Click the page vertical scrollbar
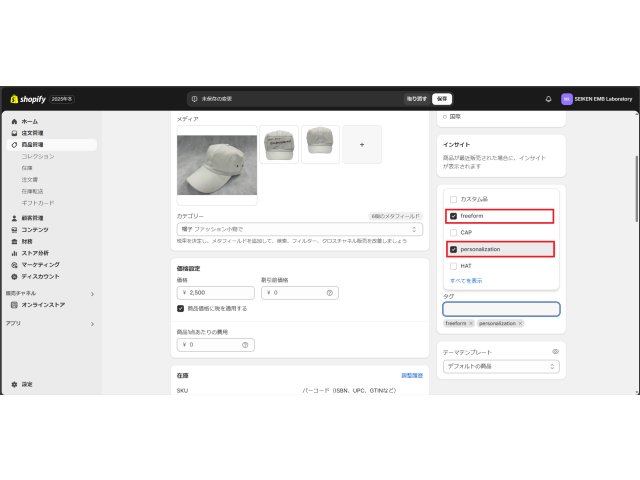Screen dimensions: 640x480 (x=636, y=189)
